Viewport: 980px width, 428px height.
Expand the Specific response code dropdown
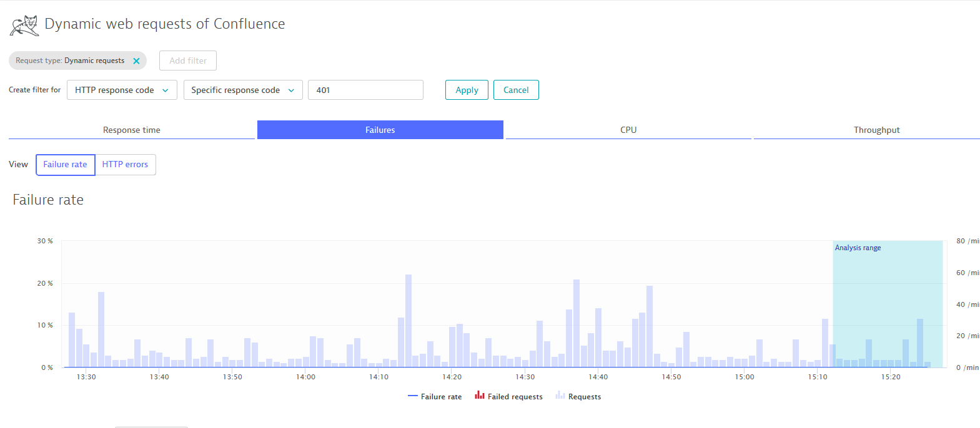point(242,90)
